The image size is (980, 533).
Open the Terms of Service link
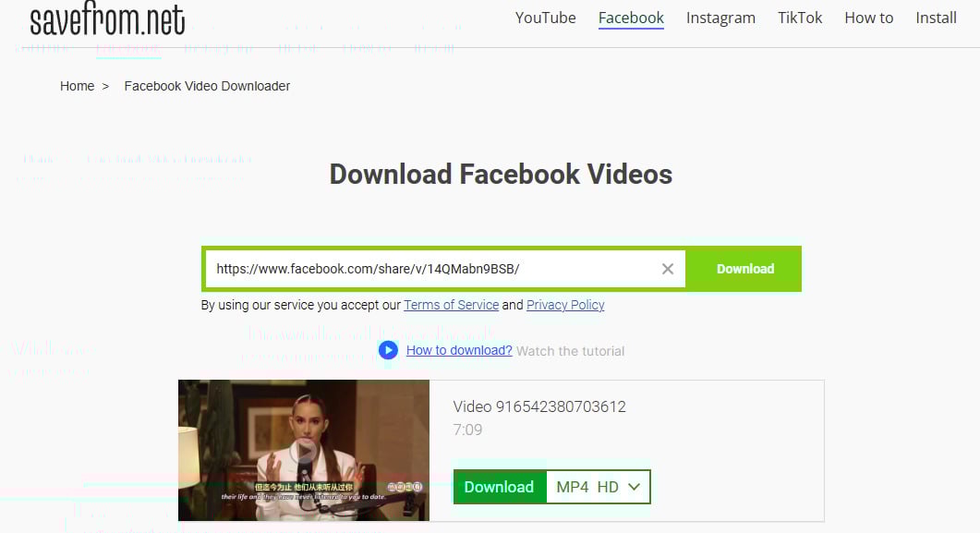(x=451, y=305)
